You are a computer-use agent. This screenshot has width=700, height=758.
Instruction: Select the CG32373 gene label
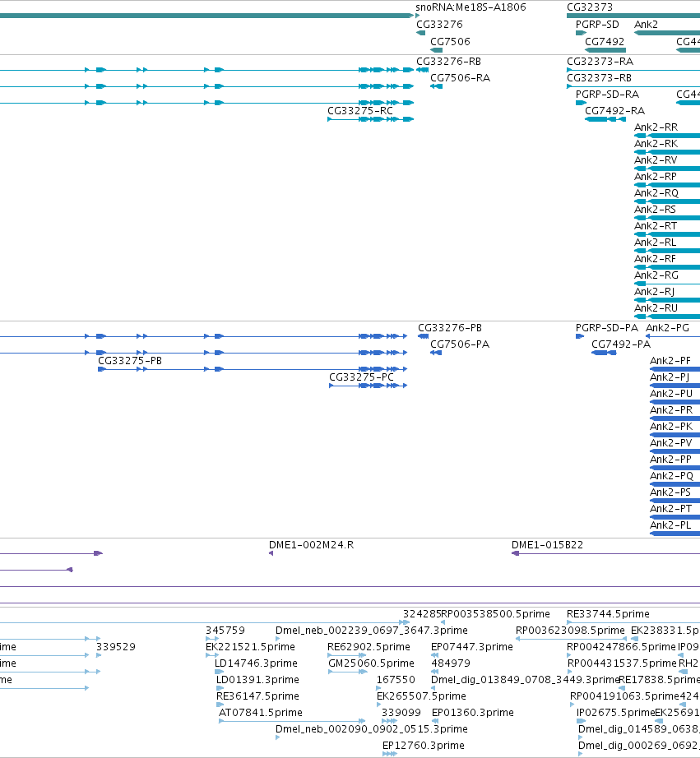coord(590,7)
